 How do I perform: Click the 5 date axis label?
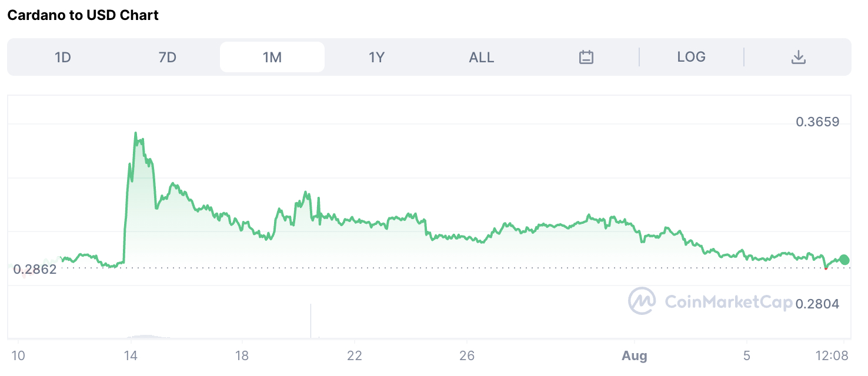point(746,355)
